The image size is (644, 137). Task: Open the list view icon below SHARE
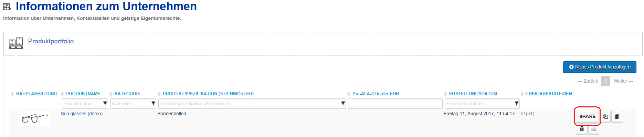click(x=594, y=129)
